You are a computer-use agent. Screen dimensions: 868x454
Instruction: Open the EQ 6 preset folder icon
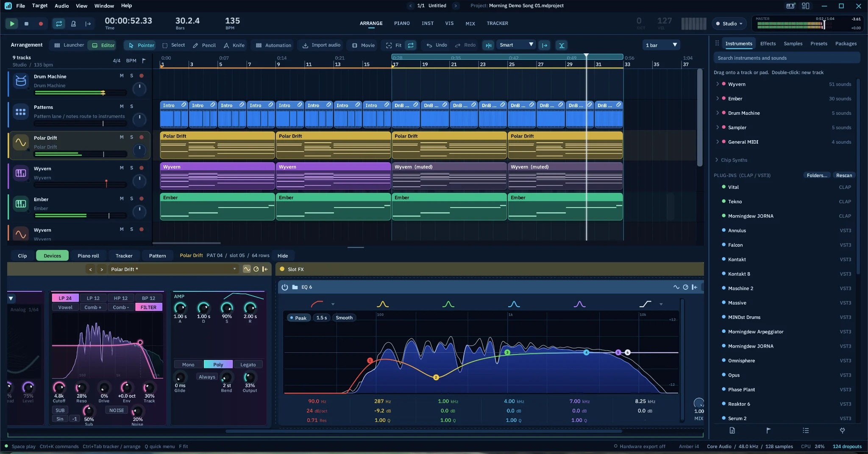(x=295, y=287)
